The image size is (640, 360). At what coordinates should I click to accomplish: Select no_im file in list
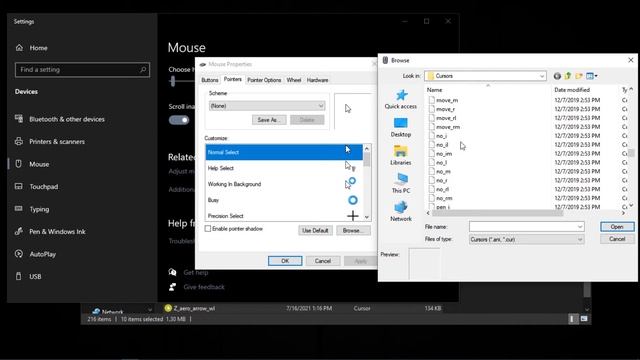444,153
